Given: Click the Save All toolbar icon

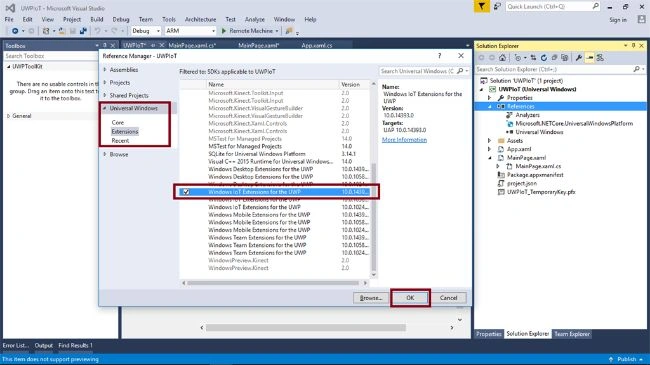Looking at the screenshot, I should point(83,31).
